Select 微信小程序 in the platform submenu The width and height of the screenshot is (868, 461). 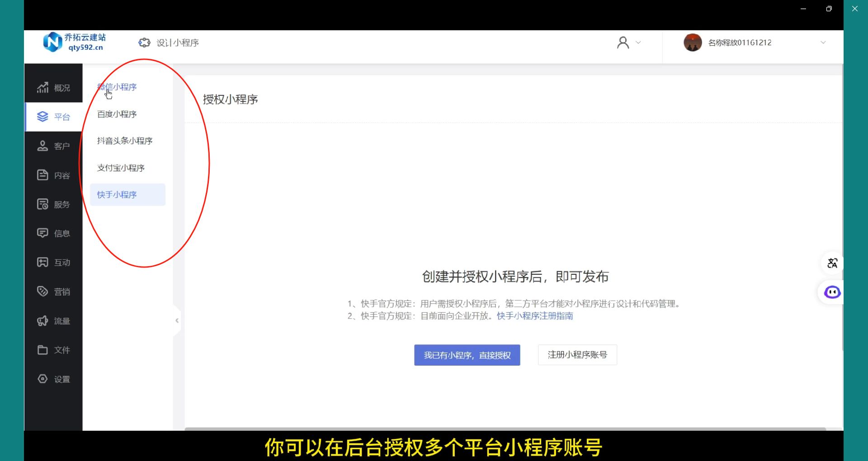(x=117, y=87)
